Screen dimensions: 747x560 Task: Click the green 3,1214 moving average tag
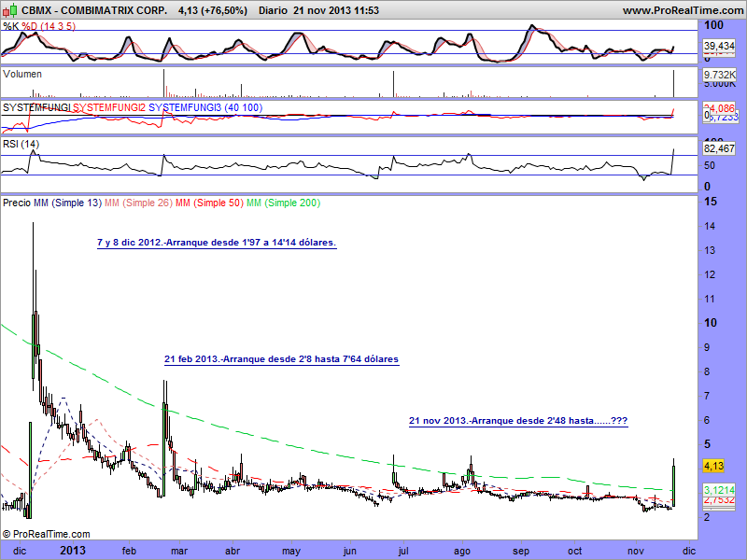point(719,489)
